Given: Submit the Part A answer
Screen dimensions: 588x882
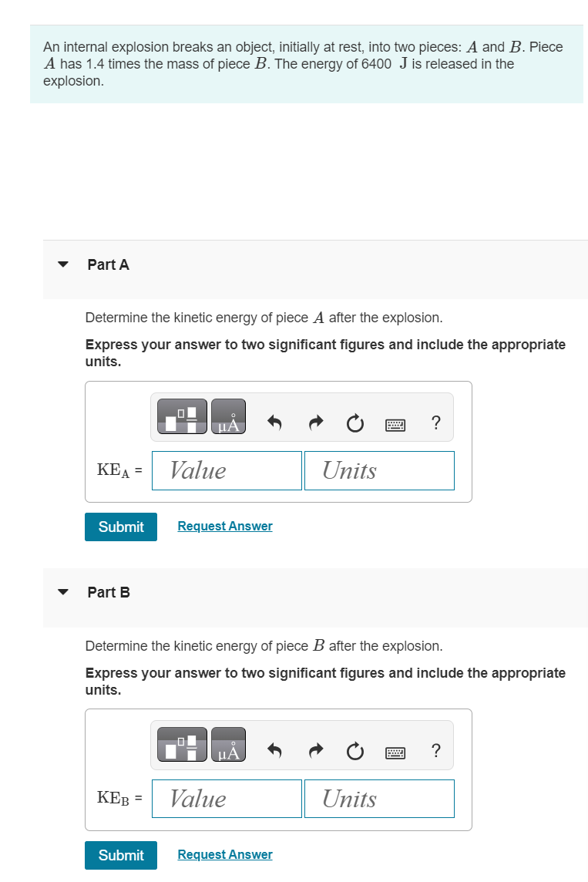Looking at the screenshot, I should point(120,527).
